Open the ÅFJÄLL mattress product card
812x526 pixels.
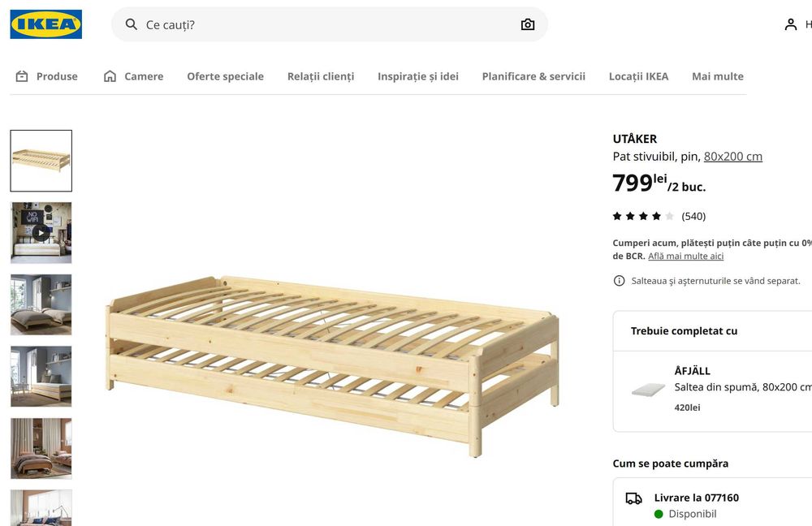tap(715, 389)
